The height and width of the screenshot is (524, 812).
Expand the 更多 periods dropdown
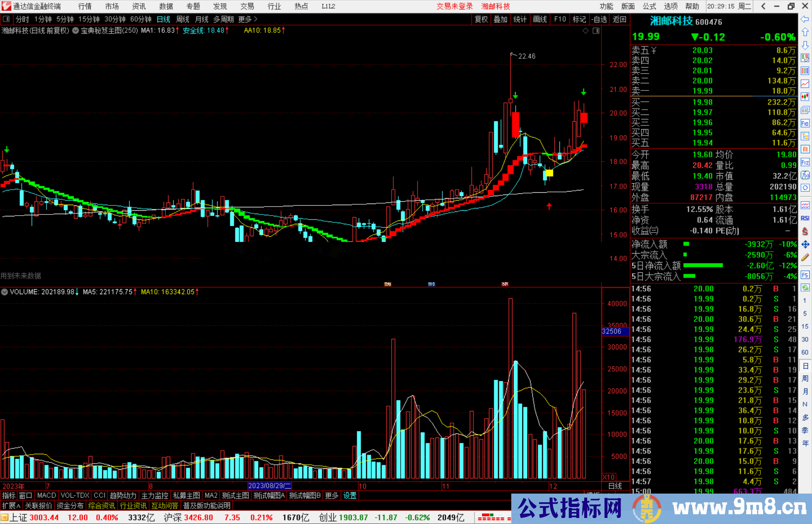(248, 19)
